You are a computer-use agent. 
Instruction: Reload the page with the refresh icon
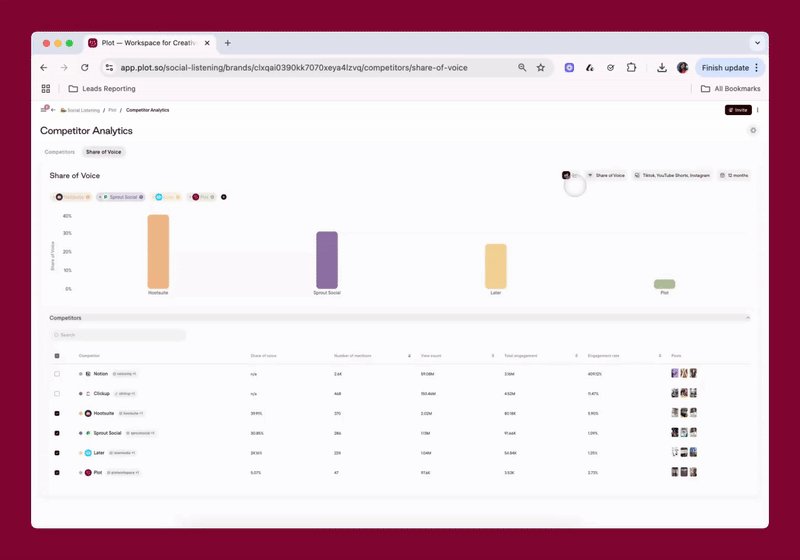pyautogui.click(x=85, y=67)
